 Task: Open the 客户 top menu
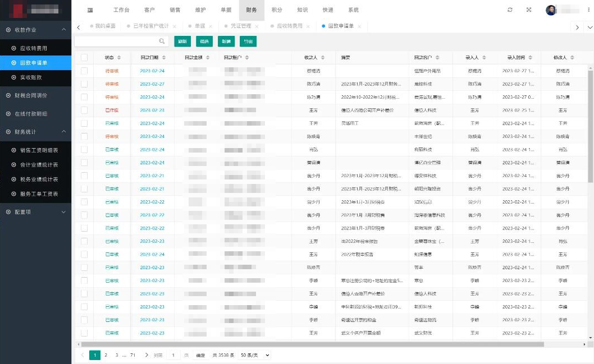(149, 10)
